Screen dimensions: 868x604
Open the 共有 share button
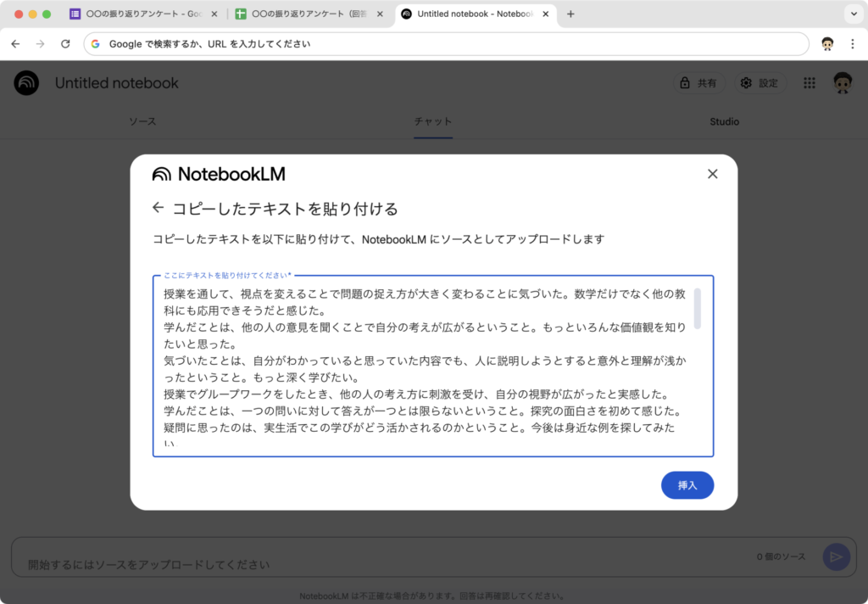point(699,83)
